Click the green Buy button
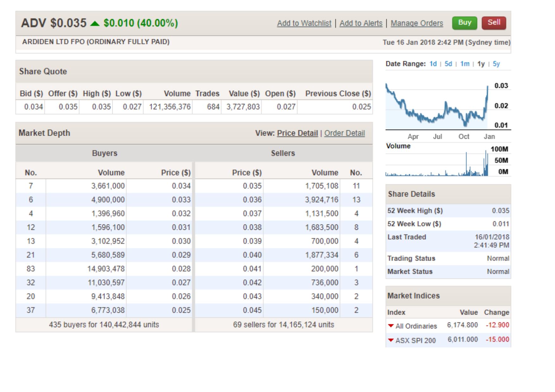 [464, 23]
